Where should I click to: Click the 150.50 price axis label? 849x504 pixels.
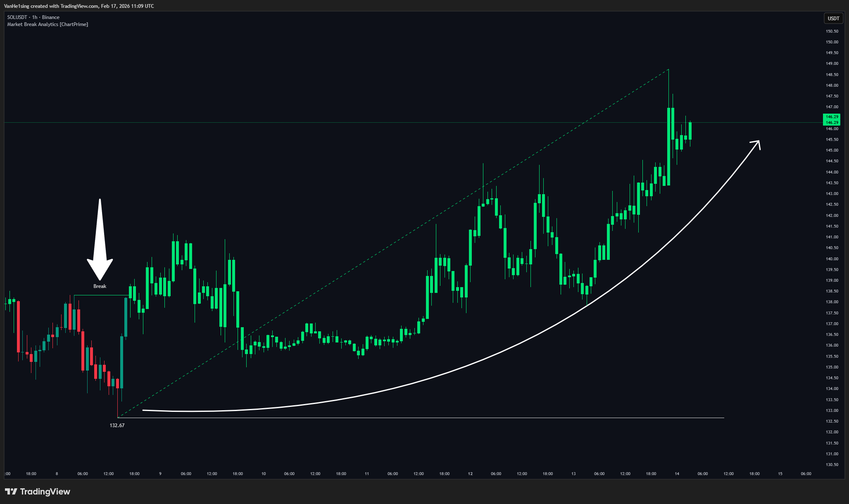[x=832, y=31]
